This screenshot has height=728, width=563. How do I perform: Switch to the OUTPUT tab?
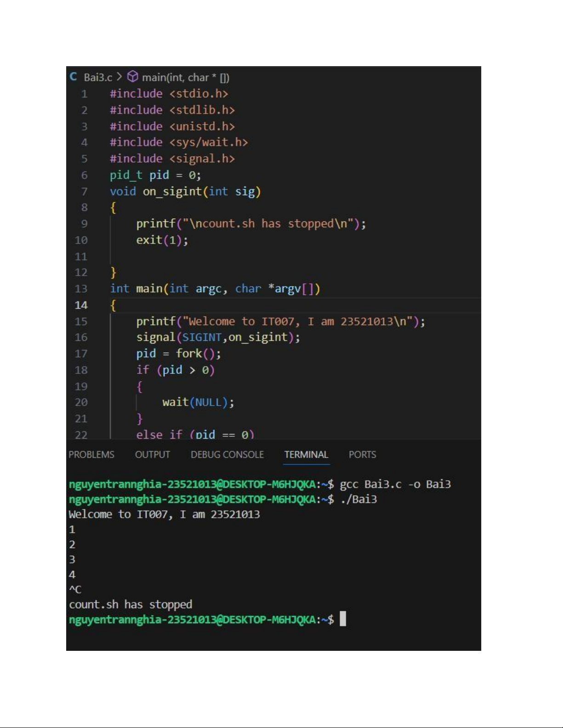[x=153, y=455]
